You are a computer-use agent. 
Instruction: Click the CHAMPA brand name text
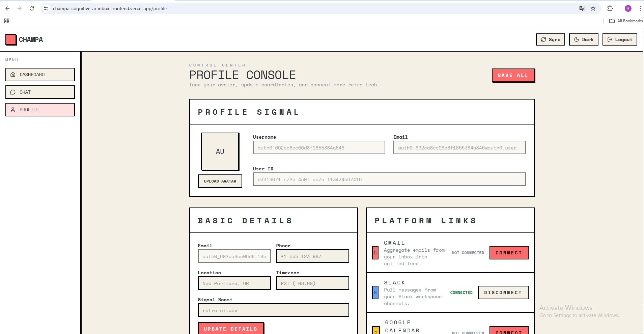pos(31,39)
